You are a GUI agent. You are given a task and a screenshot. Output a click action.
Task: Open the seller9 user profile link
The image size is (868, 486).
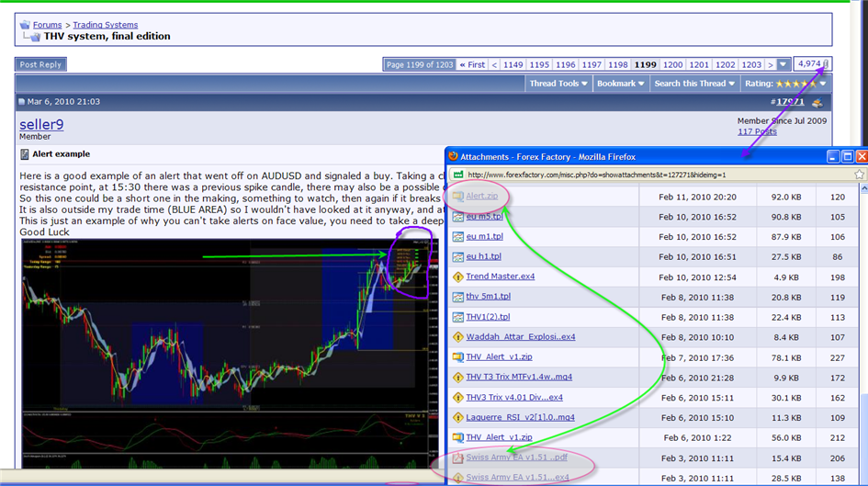(x=41, y=124)
